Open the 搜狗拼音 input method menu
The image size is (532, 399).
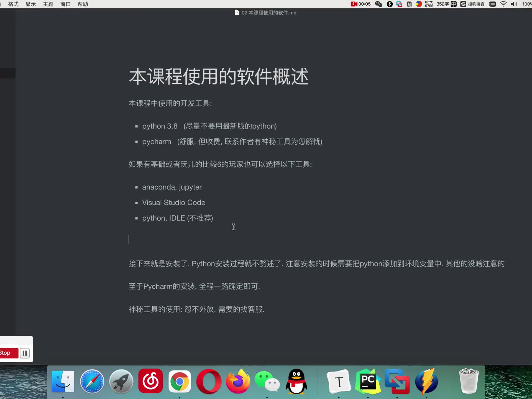click(x=472, y=4)
